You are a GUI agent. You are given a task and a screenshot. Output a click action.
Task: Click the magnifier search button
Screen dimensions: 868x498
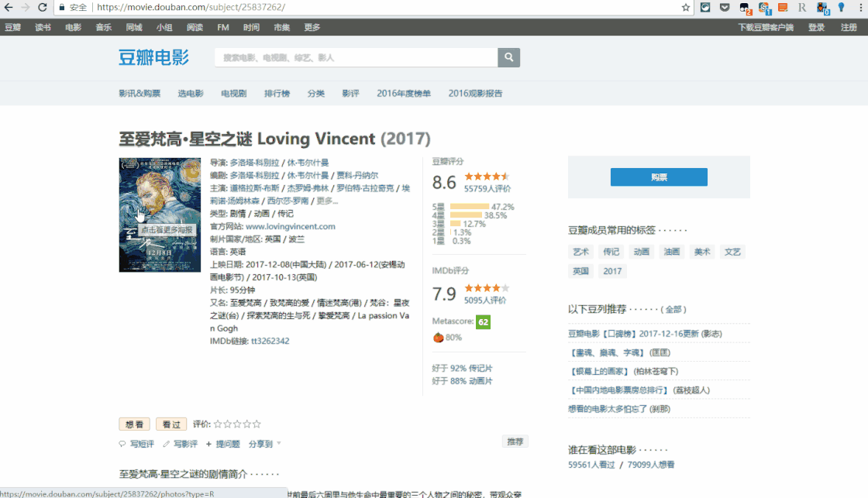point(508,57)
